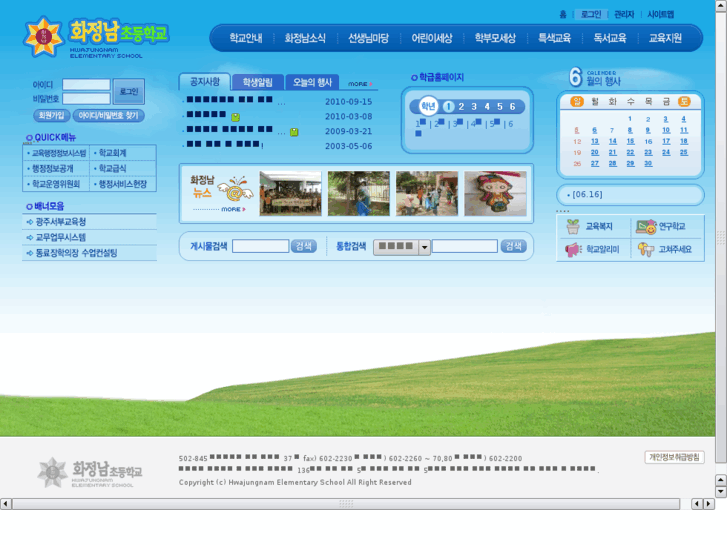This screenshot has width=727, height=545.
Task: Open the calendar date 15
Action: click(631, 141)
